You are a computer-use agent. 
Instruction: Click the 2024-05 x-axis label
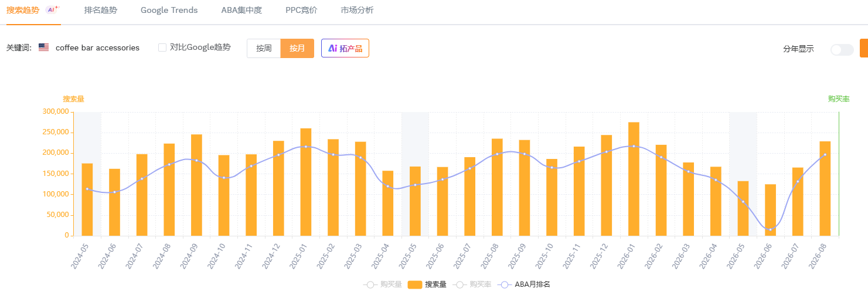[80, 256]
